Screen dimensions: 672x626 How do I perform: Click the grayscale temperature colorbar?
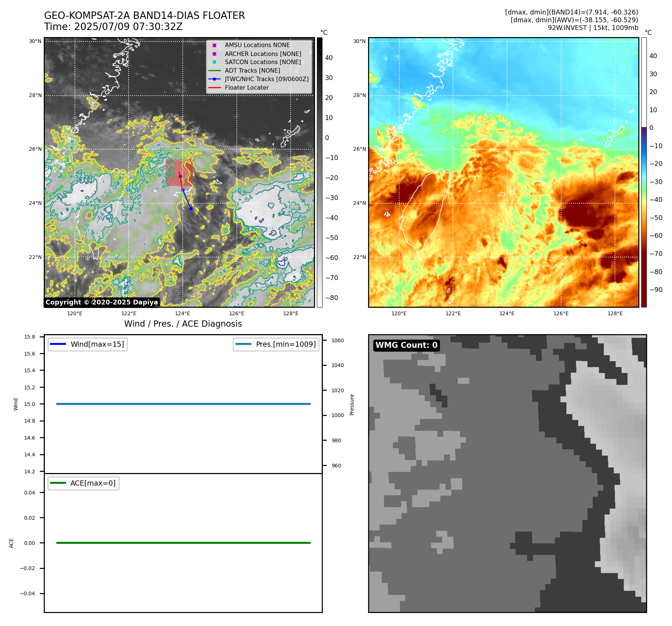[320, 172]
